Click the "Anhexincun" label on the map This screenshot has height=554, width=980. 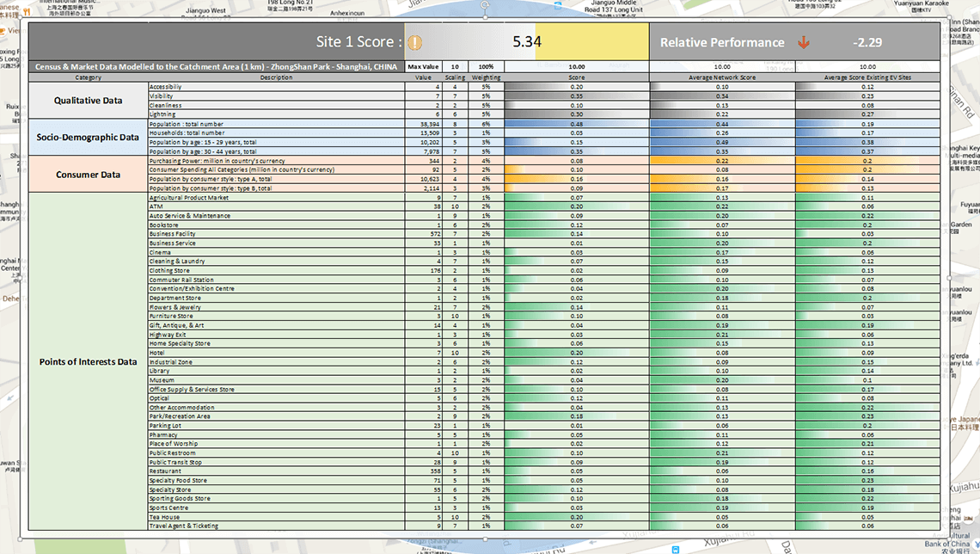tap(347, 13)
